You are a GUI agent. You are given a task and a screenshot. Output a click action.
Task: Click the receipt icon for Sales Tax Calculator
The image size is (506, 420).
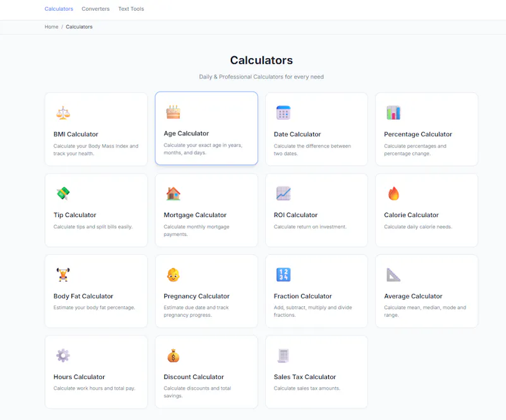coord(283,355)
